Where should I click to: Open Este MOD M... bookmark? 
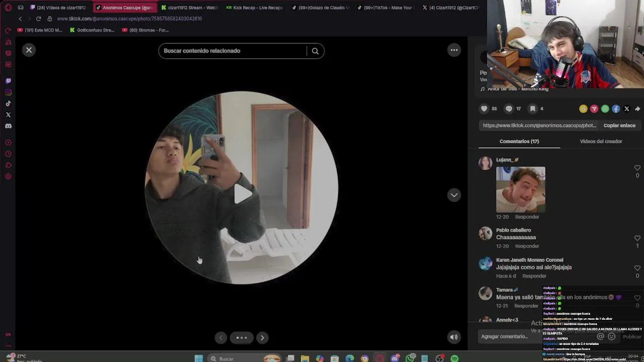40,30
